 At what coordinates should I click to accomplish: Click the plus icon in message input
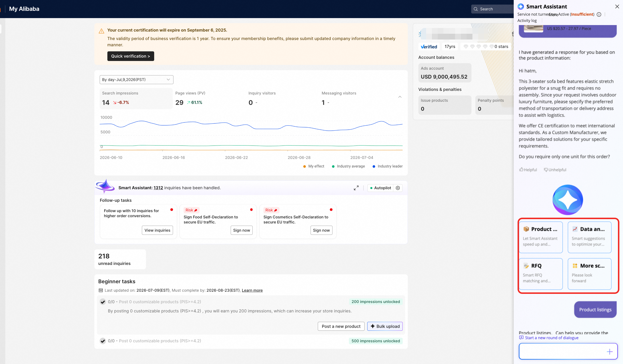[610, 352]
